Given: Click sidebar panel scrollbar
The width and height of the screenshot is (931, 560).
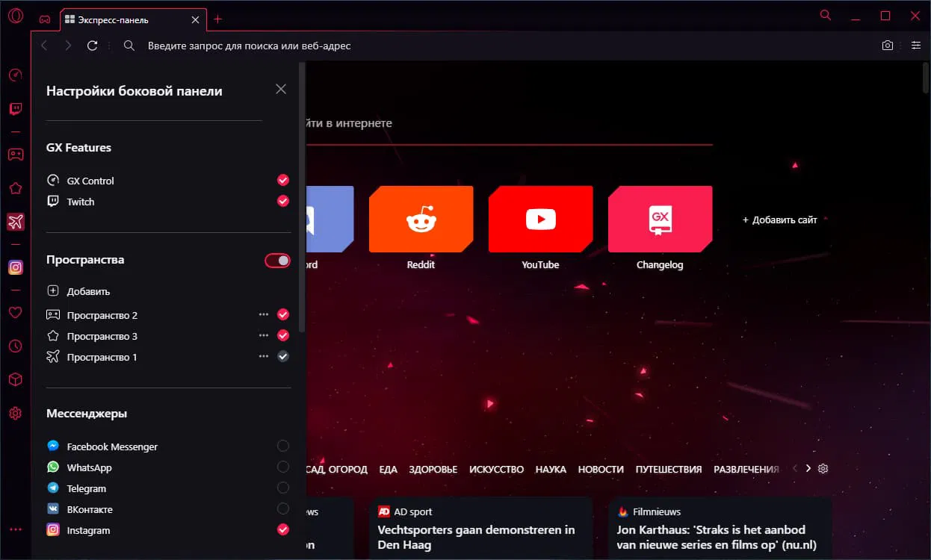Looking at the screenshot, I should pyautogui.click(x=302, y=198).
